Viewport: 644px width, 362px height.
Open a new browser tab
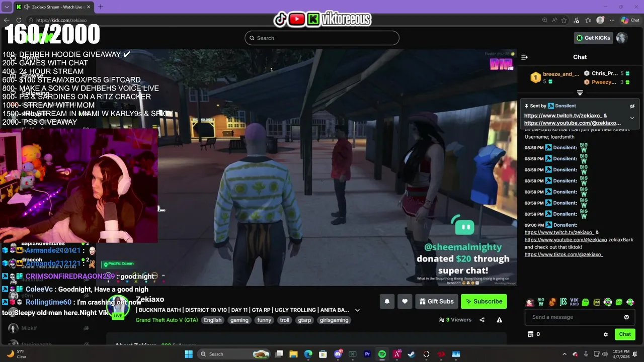coord(101,7)
